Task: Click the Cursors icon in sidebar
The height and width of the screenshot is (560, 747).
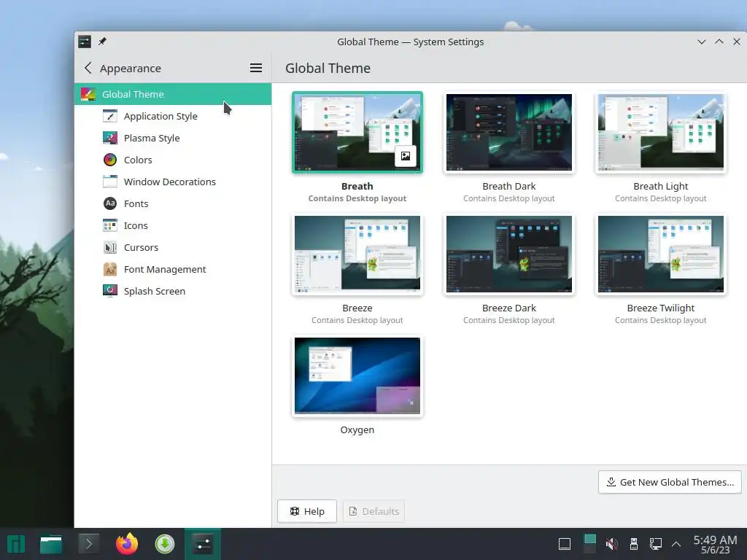Action: pyautogui.click(x=110, y=248)
